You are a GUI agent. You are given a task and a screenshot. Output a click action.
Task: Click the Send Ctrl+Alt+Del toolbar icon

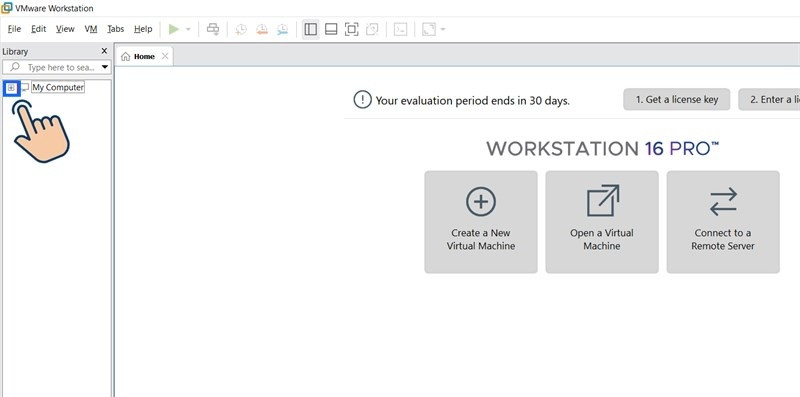point(213,29)
